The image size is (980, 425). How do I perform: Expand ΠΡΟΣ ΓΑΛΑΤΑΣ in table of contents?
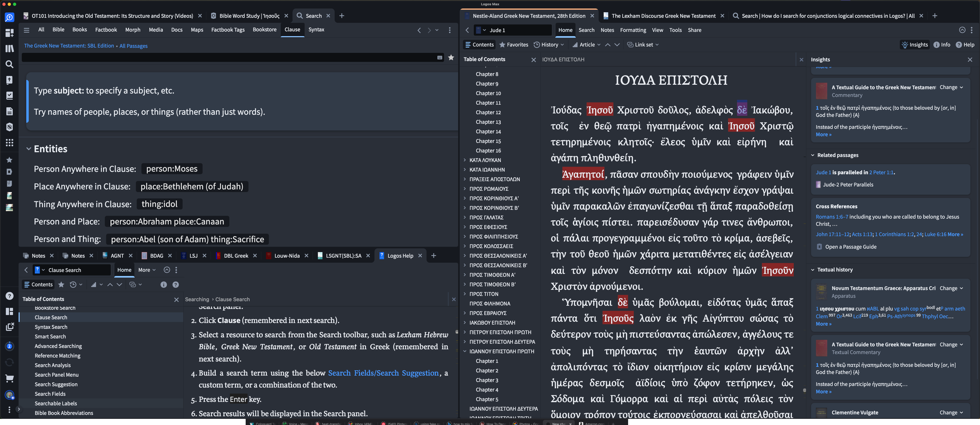click(x=465, y=217)
